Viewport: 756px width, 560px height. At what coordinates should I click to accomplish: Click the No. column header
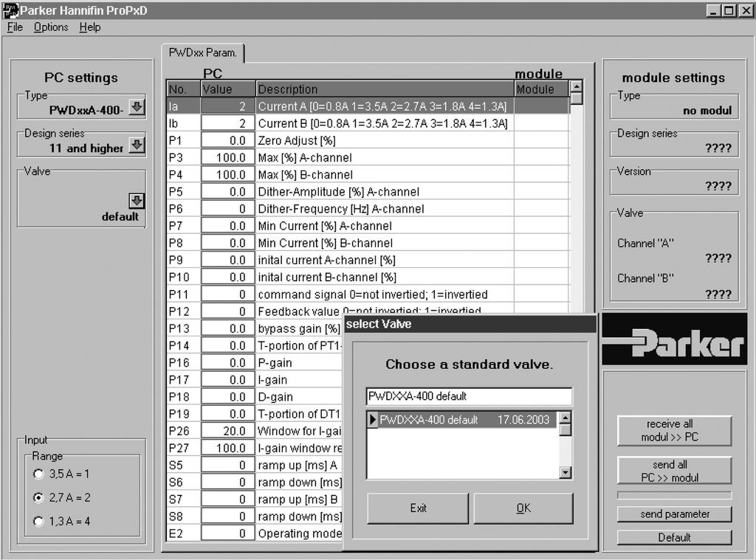(x=183, y=89)
